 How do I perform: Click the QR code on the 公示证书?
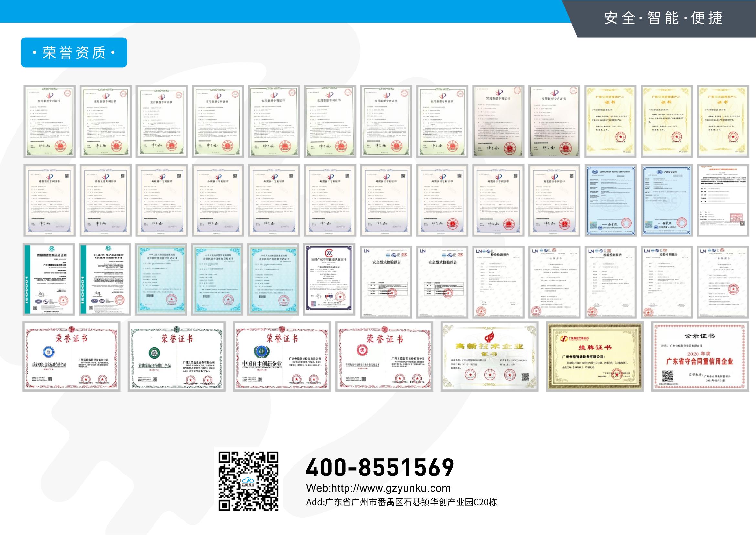pos(668,376)
